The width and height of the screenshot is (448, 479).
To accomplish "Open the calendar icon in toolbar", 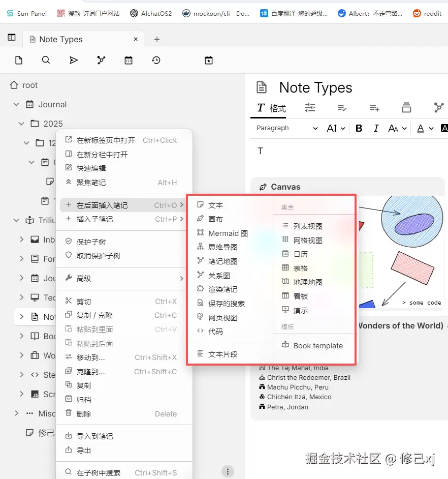I will point(129,61).
